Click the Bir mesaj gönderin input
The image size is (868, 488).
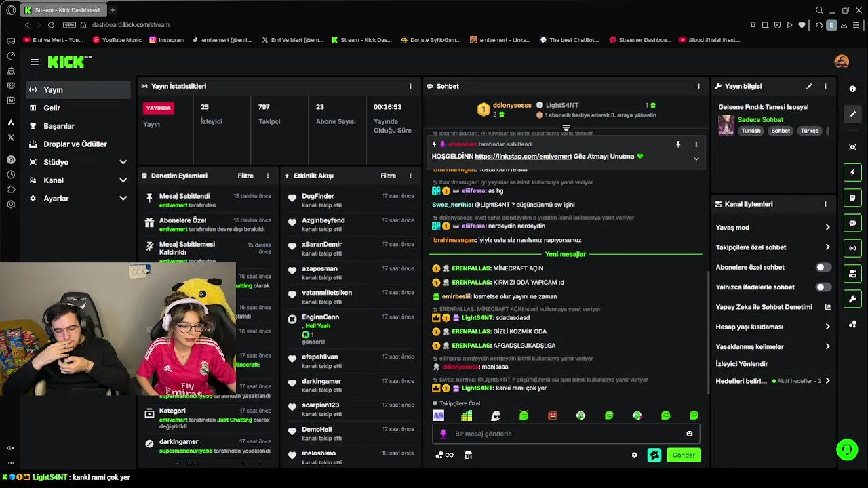point(566,434)
